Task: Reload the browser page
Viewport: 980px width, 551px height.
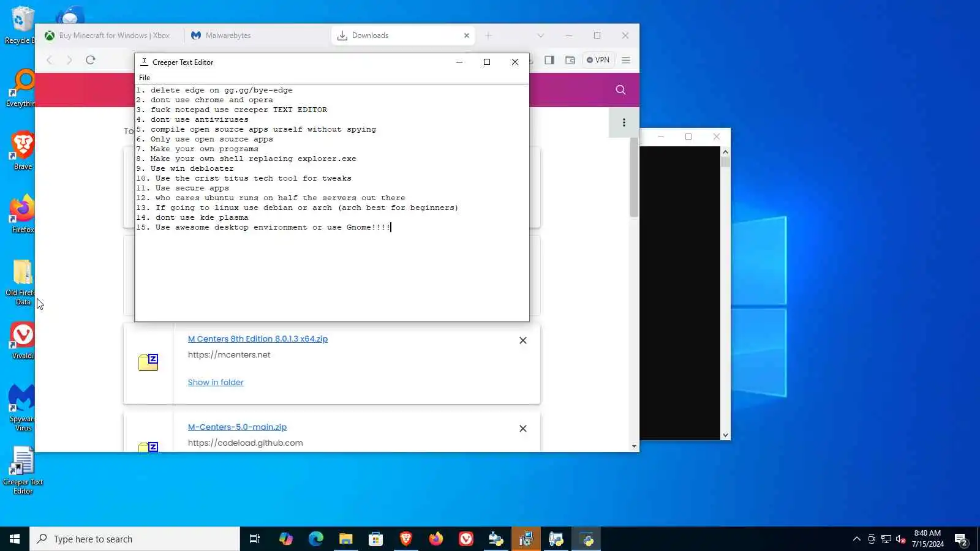Action: click(x=91, y=60)
